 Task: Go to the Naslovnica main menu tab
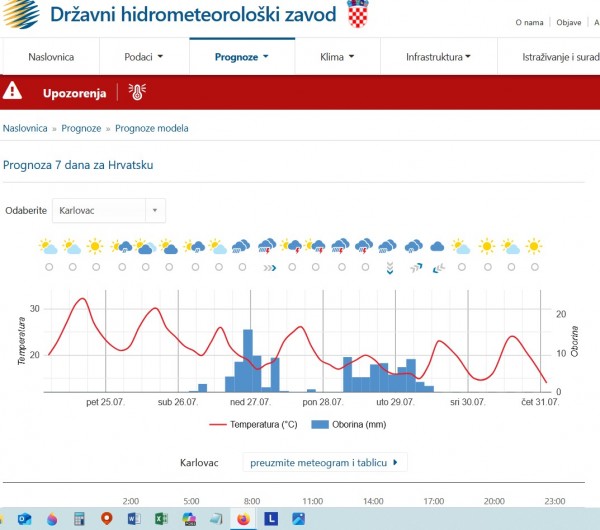pos(51,57)
